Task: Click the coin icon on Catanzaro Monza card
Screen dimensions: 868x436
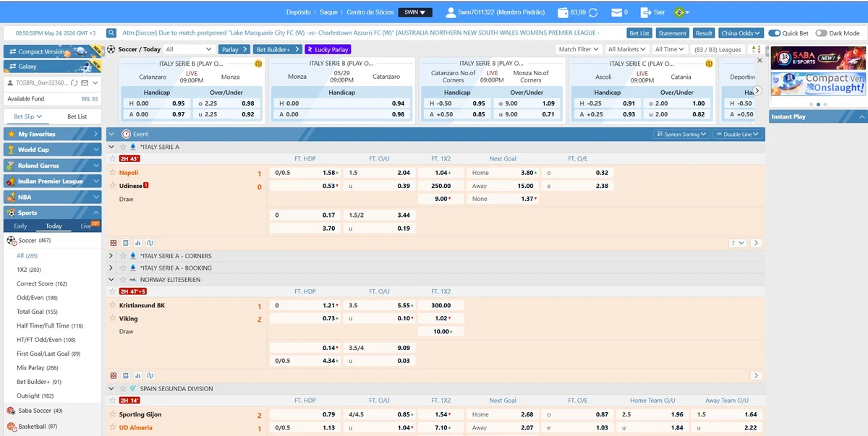Action: [258, 64]
